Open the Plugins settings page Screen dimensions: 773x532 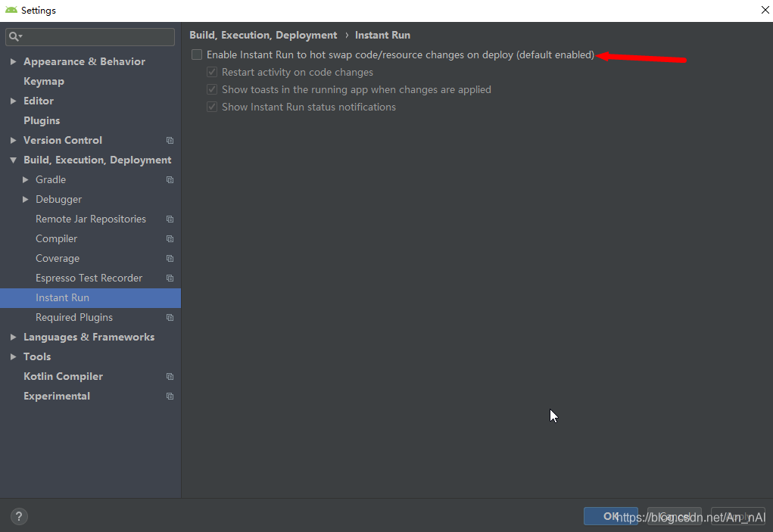pos(42,120)
